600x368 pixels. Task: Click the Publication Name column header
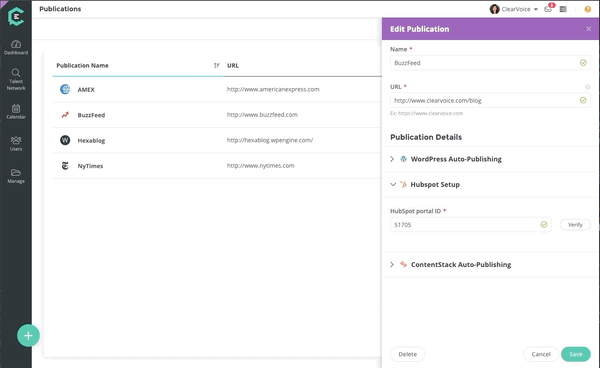82,65
